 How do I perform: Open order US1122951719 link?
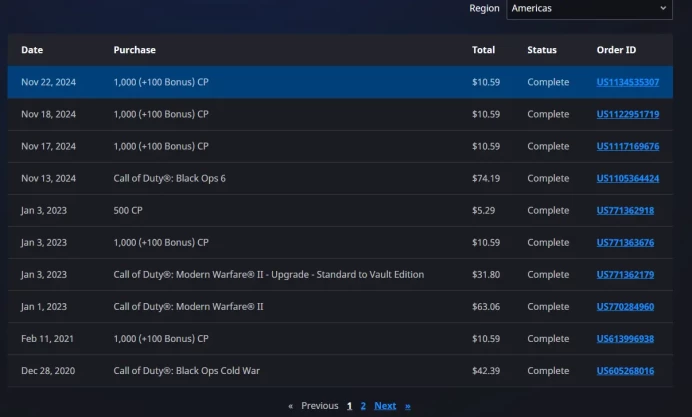point(628,114)
